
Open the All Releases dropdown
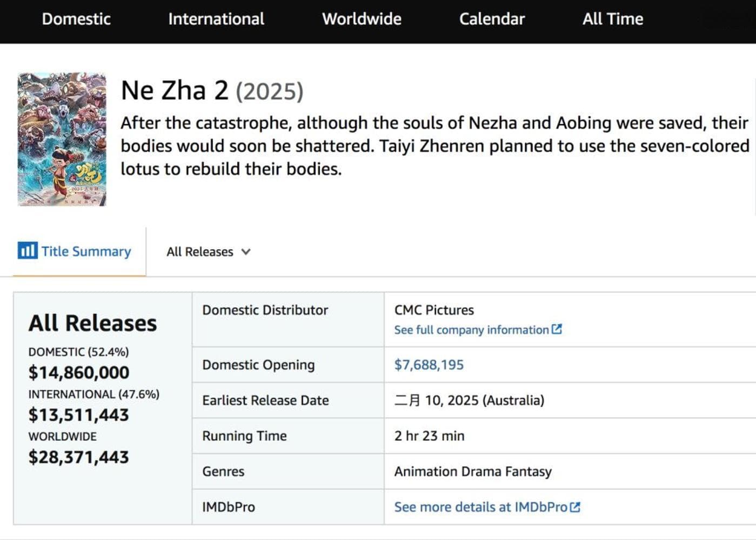[x=208, y=252]
